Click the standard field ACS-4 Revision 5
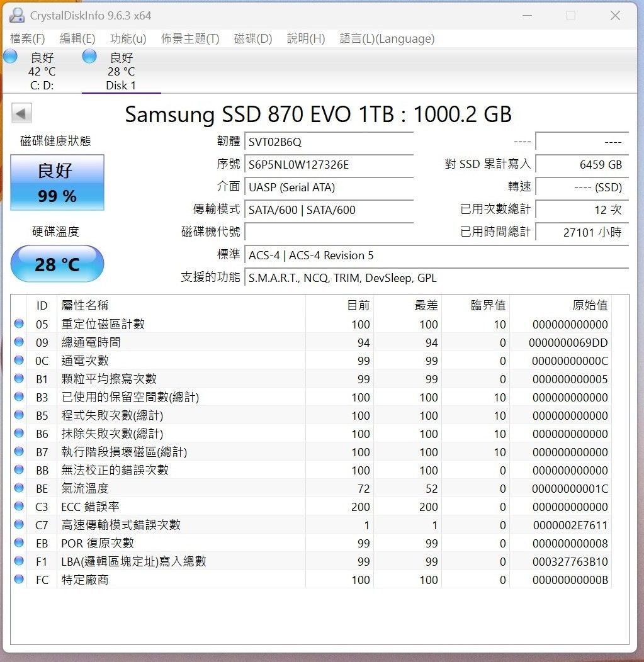The image size is (644, 662). tap(437, 255)
